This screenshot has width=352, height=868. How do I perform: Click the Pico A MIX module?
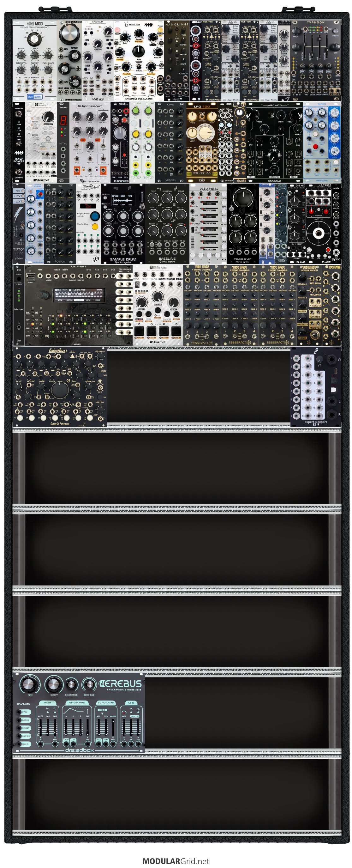336,224
